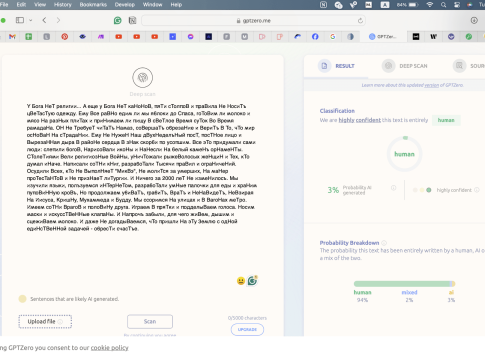485x360 pixels.
Task: Click the circular human gauge
Action: 404,154
